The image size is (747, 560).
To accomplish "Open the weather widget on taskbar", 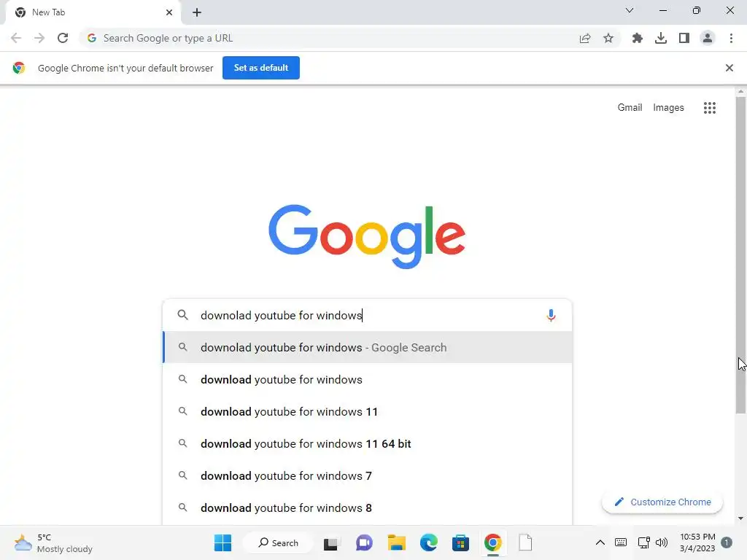I will pos(53,542).
